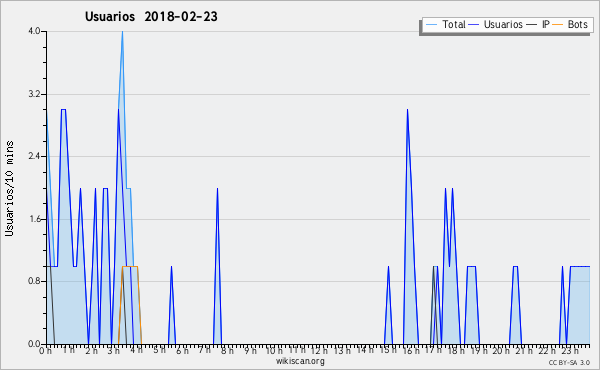Click the Total peak at 4.0
This screenshot has width=600, height=370.
122,32
